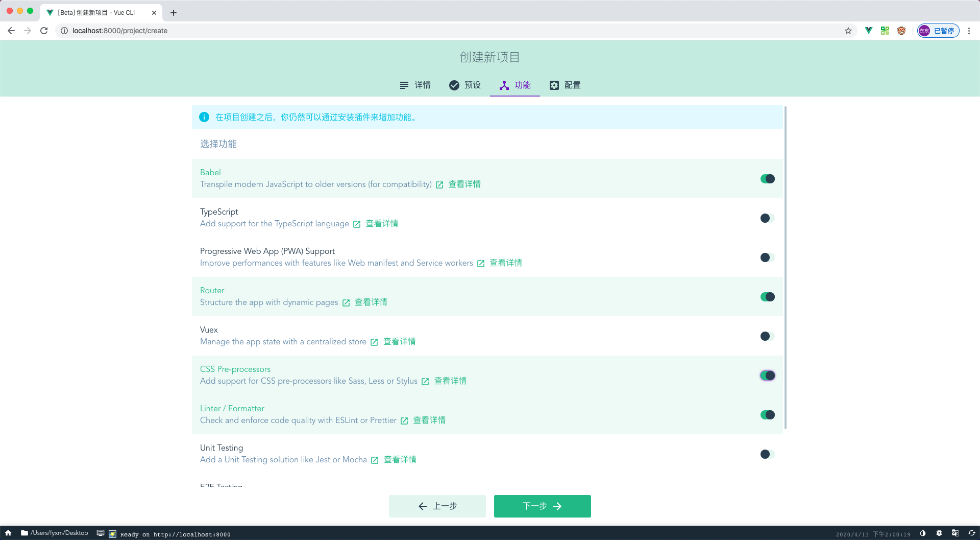Click external link icon in Unit Testing row
980x540 pixels.
pos(375,460)
